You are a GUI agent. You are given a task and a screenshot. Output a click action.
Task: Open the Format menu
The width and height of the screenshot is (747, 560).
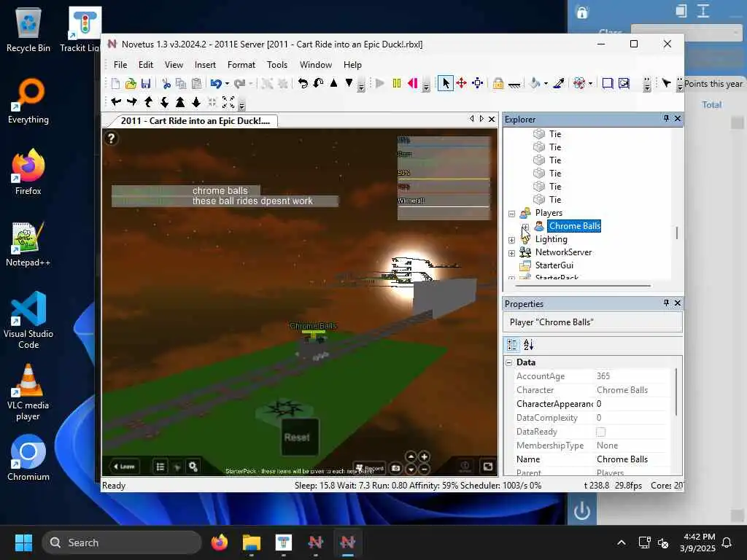tap(241, 65)
